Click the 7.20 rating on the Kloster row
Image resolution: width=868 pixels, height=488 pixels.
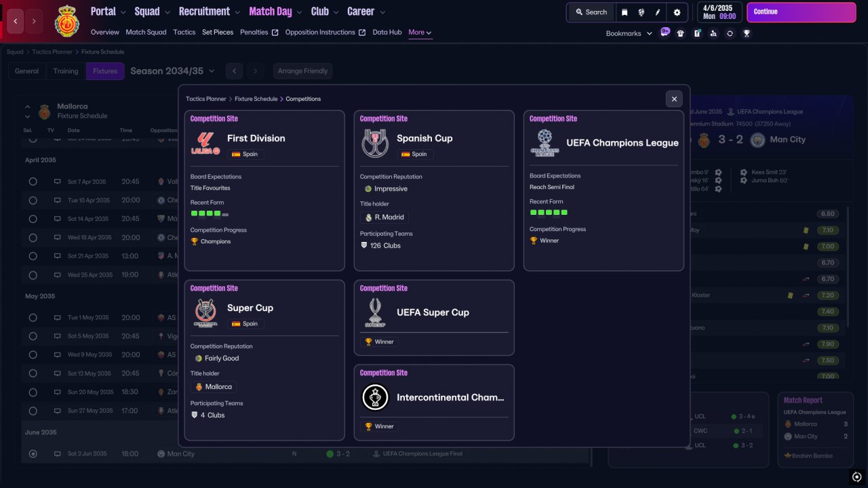[x=827, y=296]
